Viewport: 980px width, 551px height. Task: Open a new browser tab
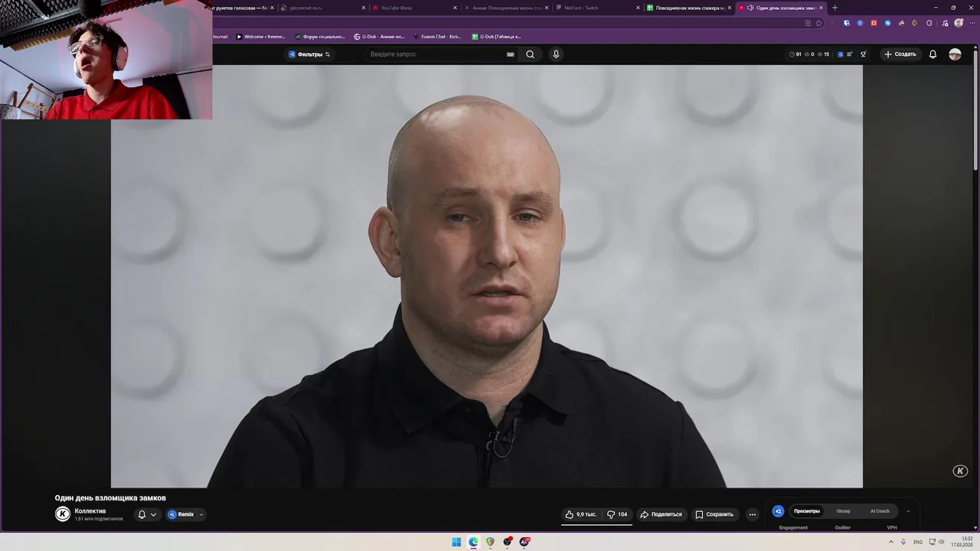835,8
